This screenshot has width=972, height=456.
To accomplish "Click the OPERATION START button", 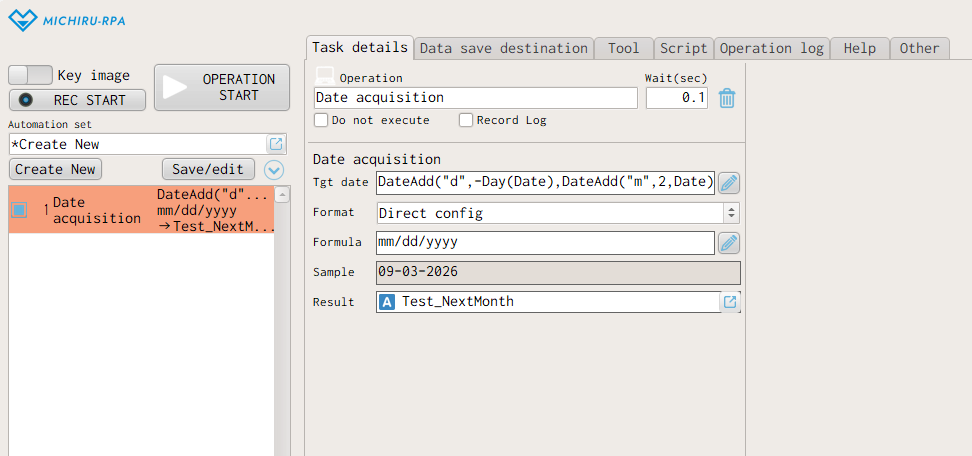I will (x=222, y=87).
